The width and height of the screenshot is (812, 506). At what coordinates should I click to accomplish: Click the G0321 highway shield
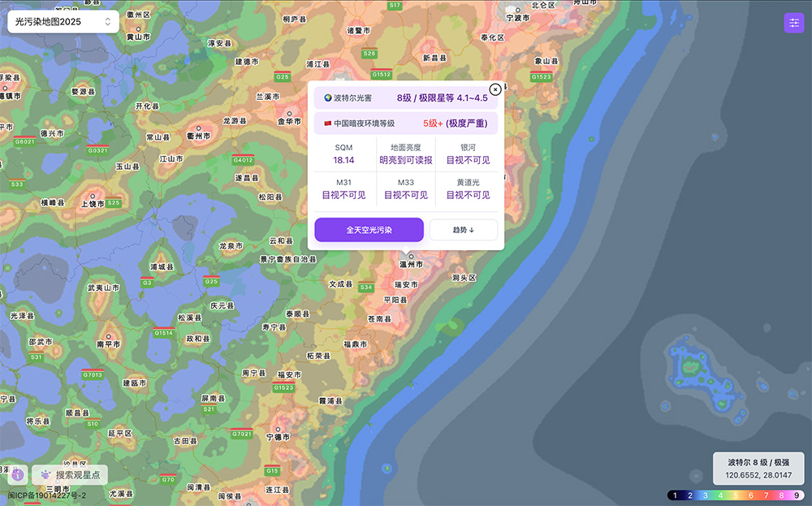(x=97, y=150)
